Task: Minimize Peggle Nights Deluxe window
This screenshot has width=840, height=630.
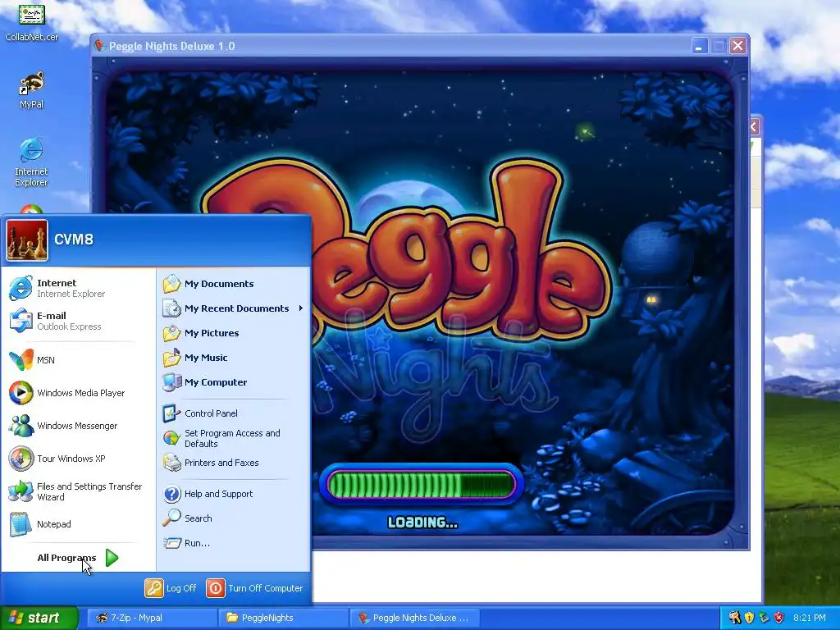Action: coord(699,46)
